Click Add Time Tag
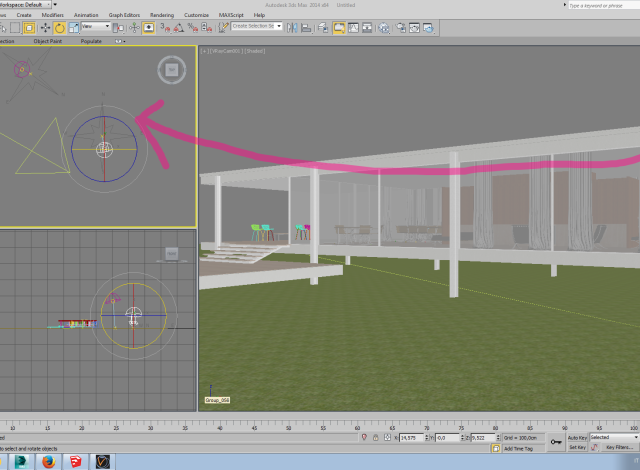Viewport: 640px width, 470px height. coord(518,449)
